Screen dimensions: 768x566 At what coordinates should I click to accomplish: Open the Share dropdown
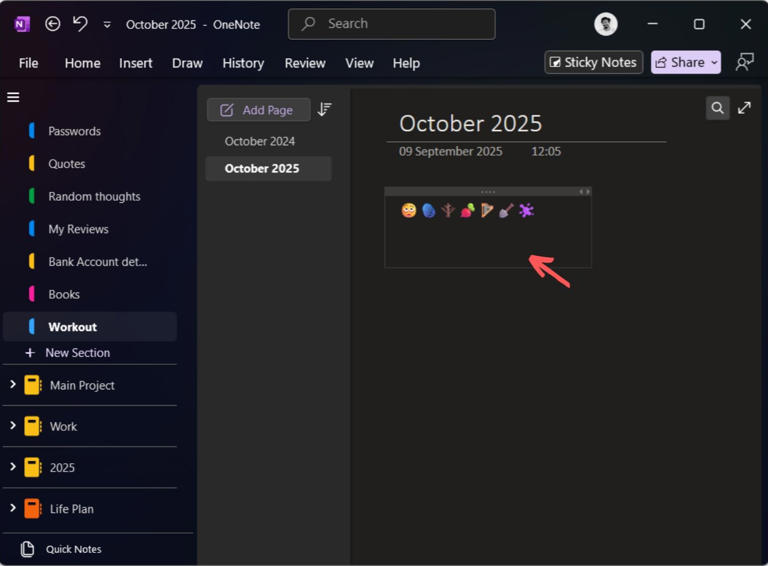(686, 62)
